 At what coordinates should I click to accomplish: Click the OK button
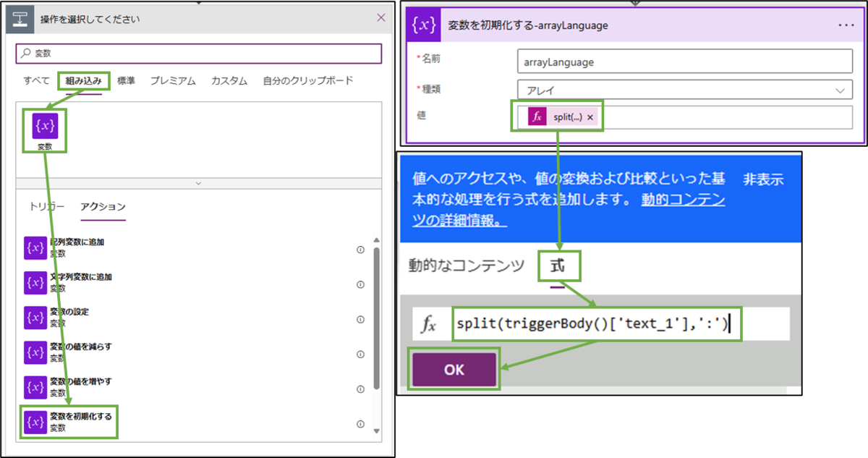(454, 370)
